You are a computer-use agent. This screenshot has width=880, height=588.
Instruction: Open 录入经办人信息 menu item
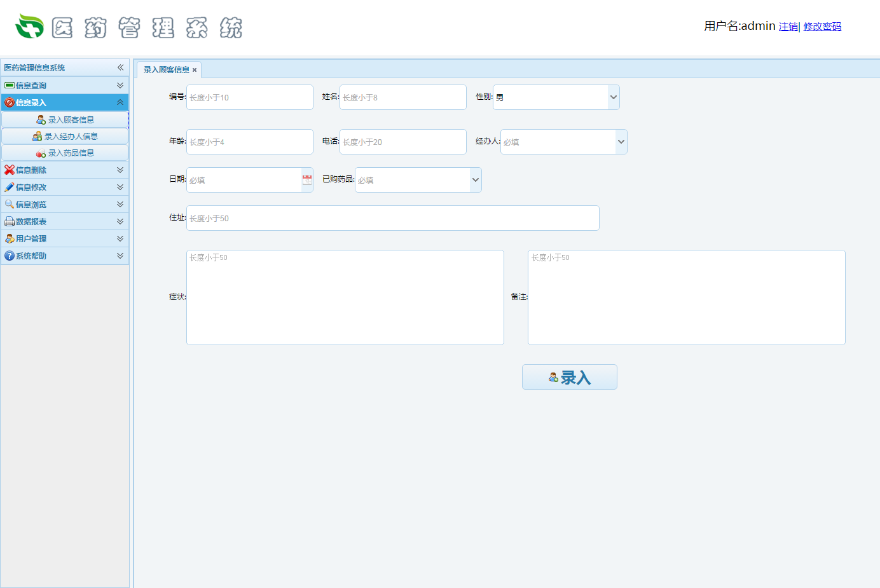pos(65,136)
